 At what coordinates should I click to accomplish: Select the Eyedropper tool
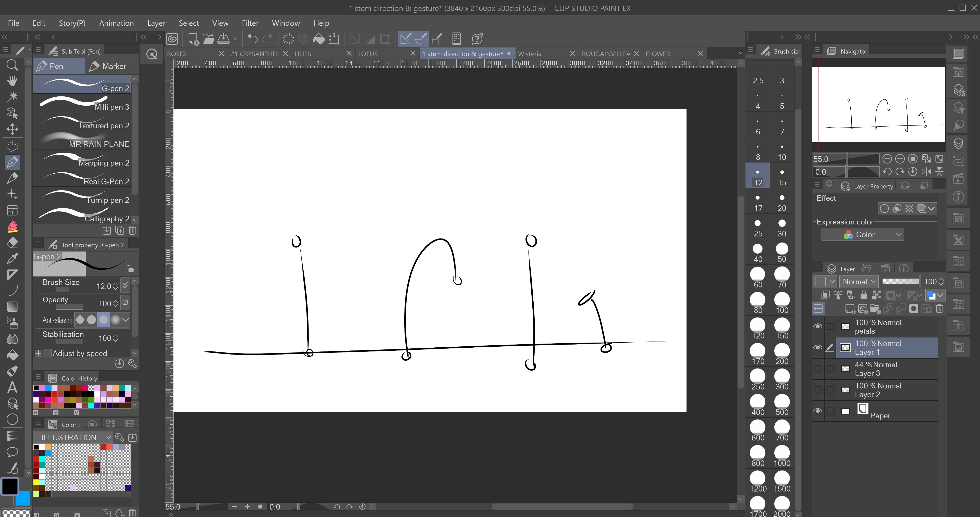click(12, 259)
